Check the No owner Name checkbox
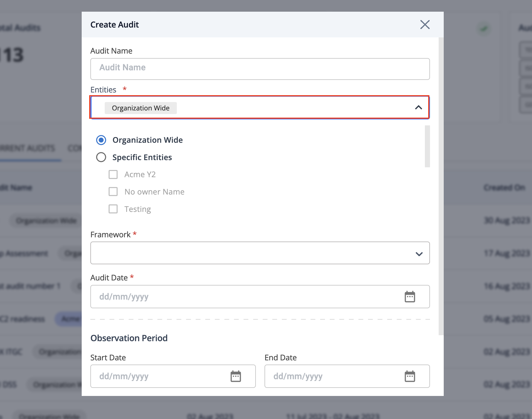The image size is (532, 419). click(x=113, y=192)
